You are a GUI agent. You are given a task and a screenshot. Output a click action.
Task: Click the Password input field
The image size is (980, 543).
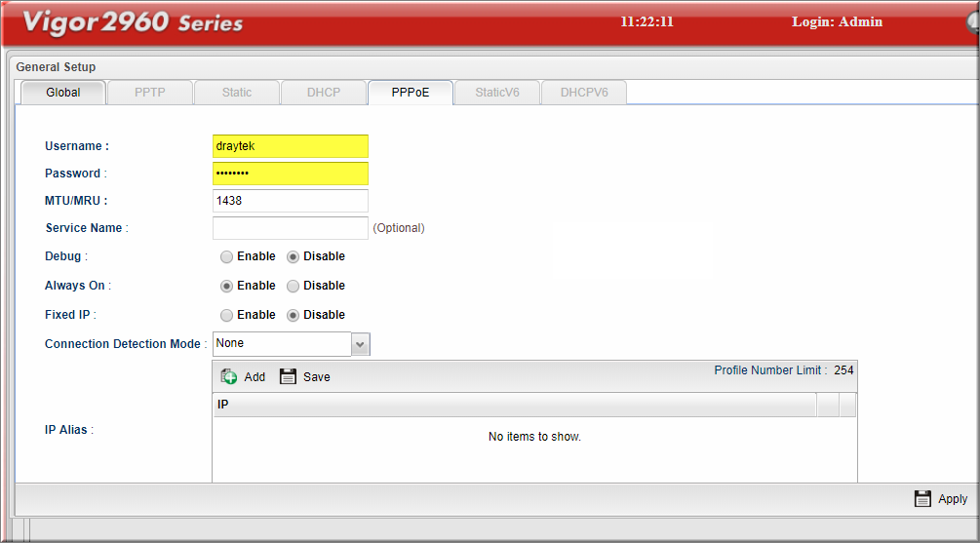pos(290,174)
